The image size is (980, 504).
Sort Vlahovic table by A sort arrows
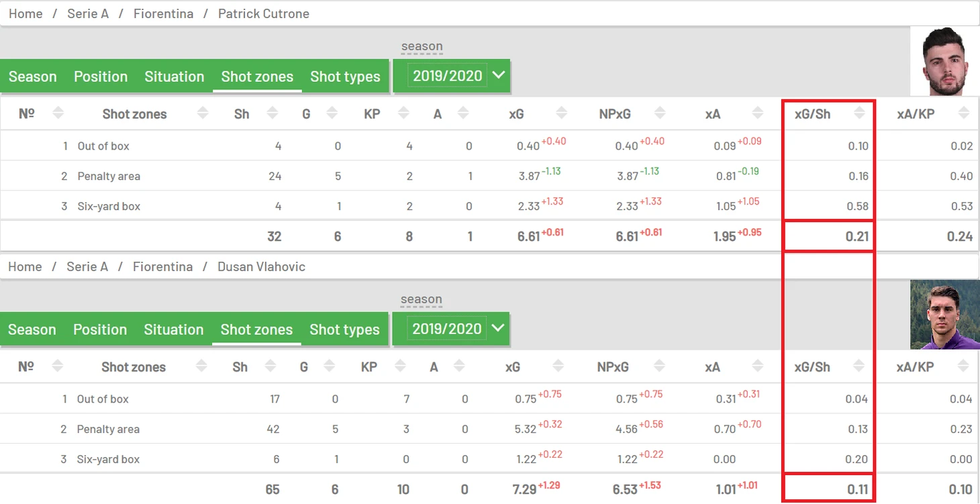(x=460, y=366)
